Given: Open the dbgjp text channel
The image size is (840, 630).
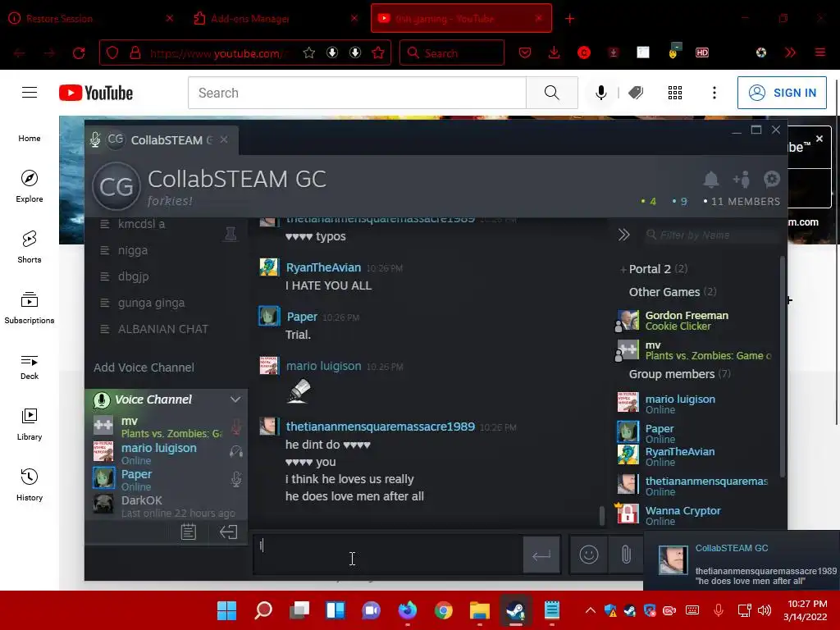Looking at the screenshot, I should coord(134,276).
